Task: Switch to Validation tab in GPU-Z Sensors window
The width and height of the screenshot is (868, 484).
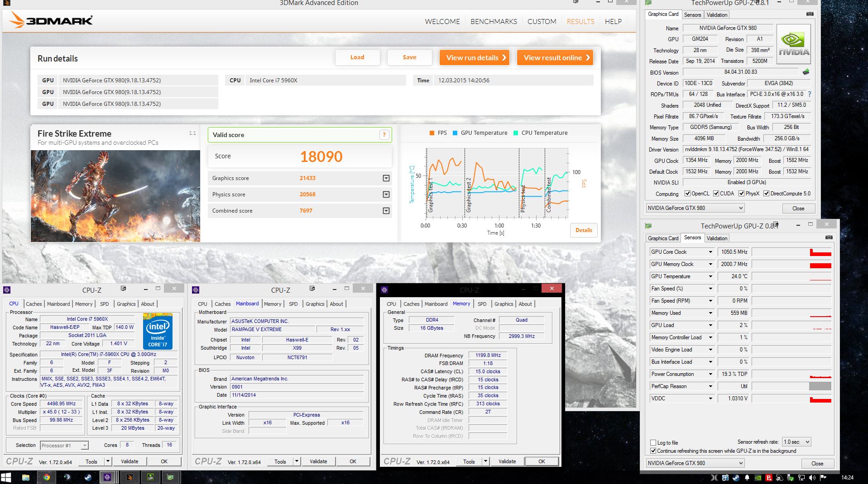Action: coord(717,238)
